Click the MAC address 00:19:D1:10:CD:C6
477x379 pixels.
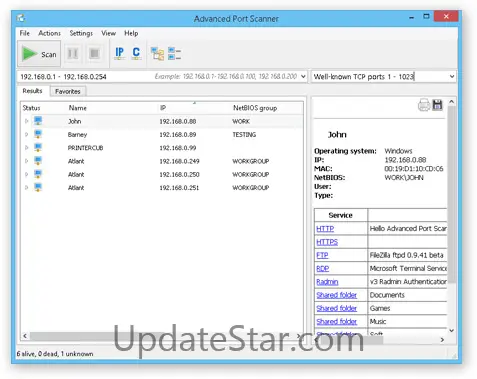click(414, 169)
